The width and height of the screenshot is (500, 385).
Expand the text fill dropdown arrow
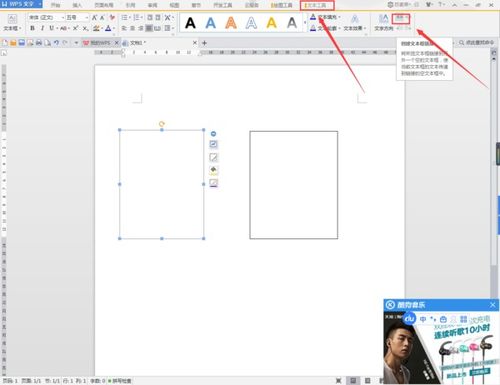pyautogui.click(x=339, y=17)
